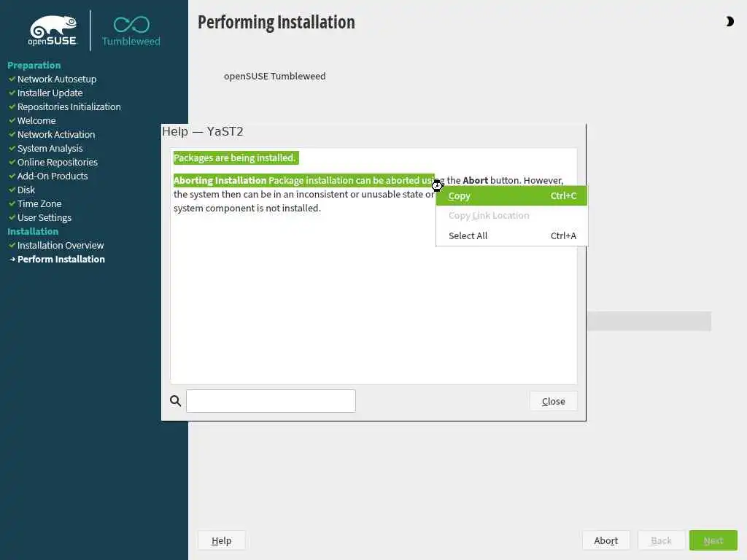
Task: Click the installation progress bar
Action: tap(649, 322)
